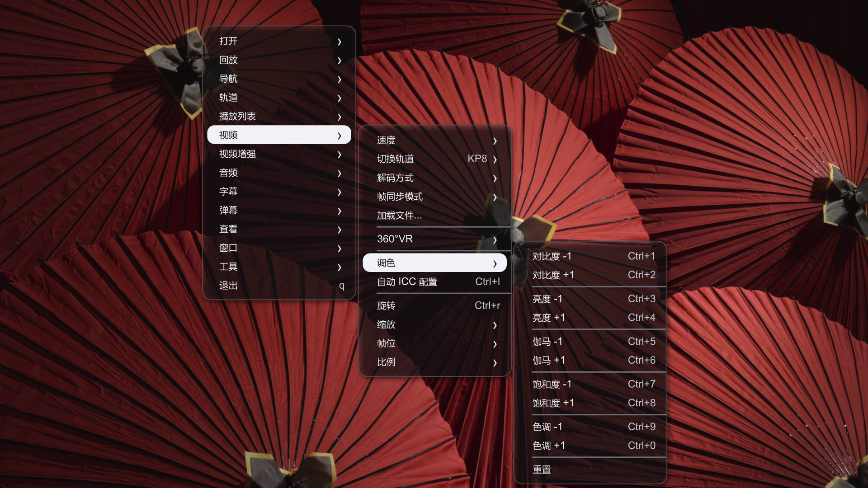The width and height of the screenshot is (868, 488).
Task: Decrease contrast with 对比度 -1
Action: point(590,256)
